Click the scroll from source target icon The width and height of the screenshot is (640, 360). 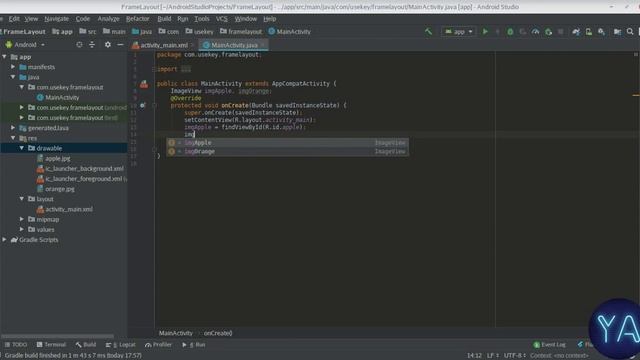(x=79, y=44)
